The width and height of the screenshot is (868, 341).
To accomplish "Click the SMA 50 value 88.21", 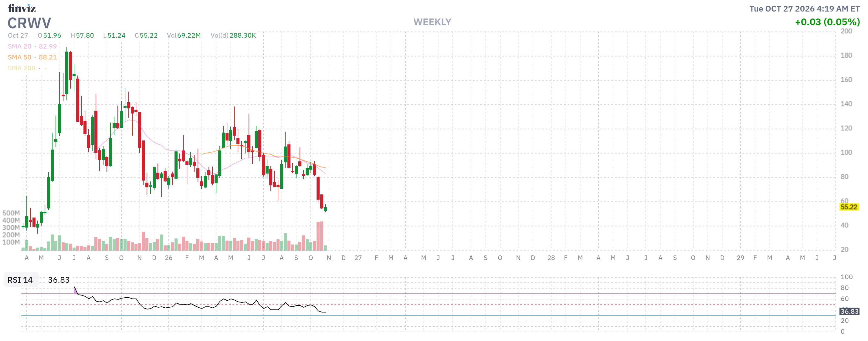I will click(x=48, y=57).
